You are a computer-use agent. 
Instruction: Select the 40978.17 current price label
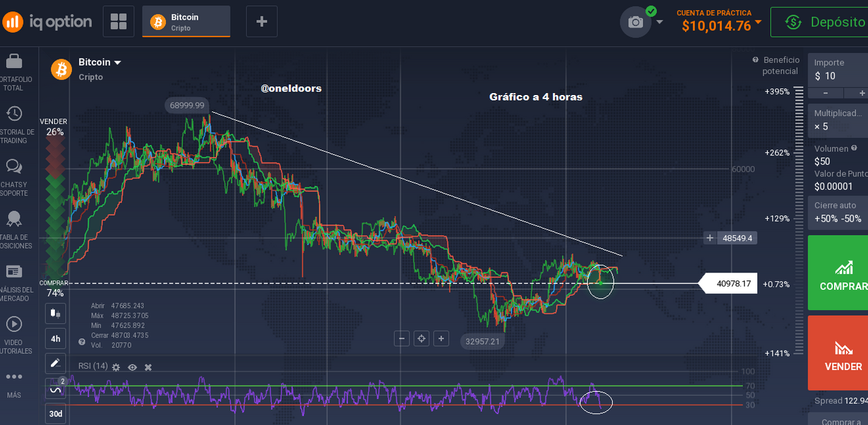[728, 284]
